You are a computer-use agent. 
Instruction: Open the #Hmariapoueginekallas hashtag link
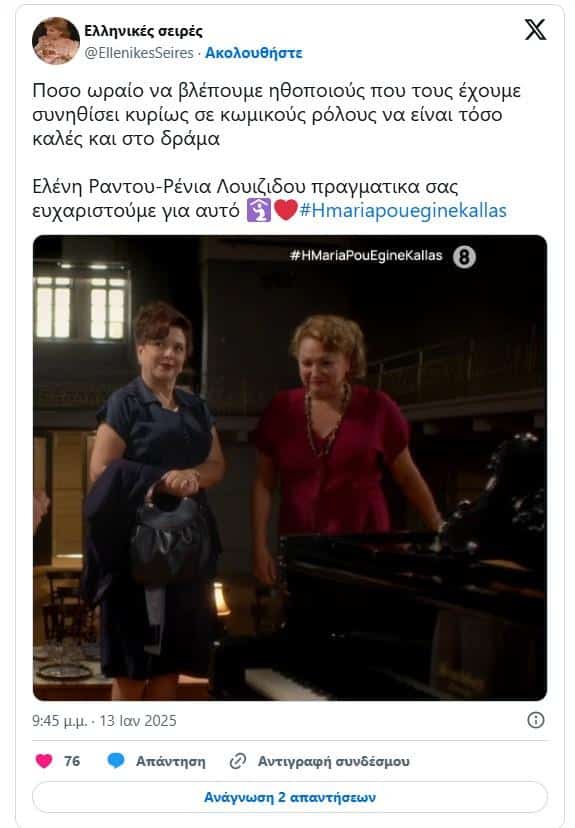coord(403,211)
